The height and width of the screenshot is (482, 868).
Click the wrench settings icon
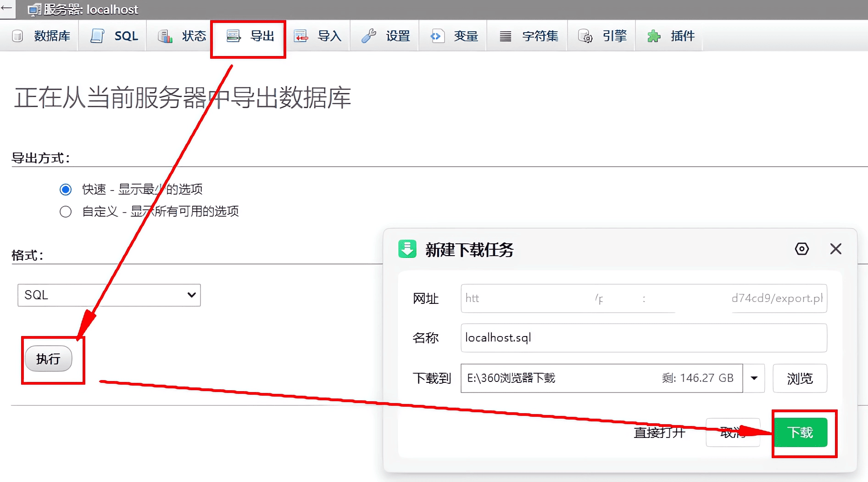pyautogui.click(x=369, y=36)
